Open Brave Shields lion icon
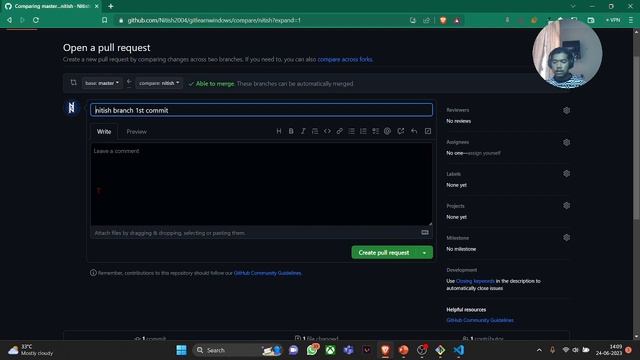This screenshot has width=640, height=360. point(443,20)
